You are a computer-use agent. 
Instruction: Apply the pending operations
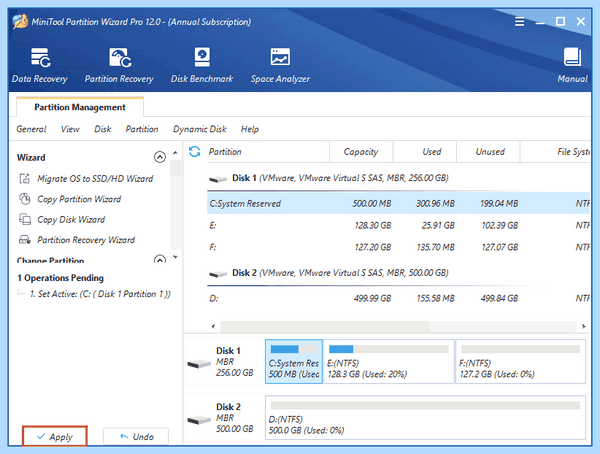[55, 436]
